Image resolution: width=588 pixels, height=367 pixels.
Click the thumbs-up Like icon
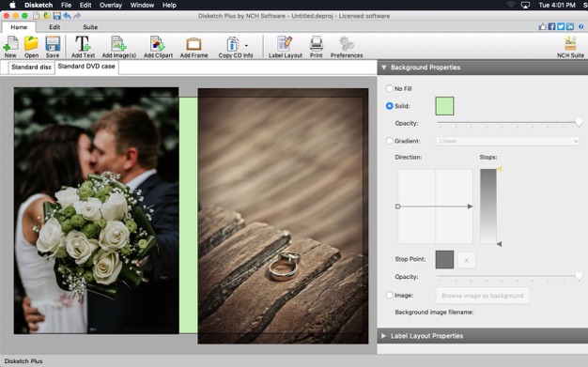[x=542, y=26]
